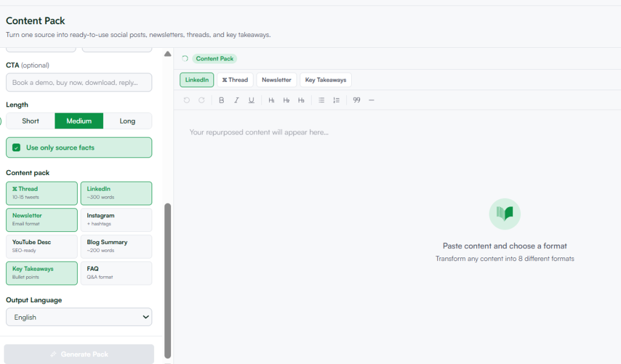
Task: Open the Output Language dropdown
Action: pos(79,317)
